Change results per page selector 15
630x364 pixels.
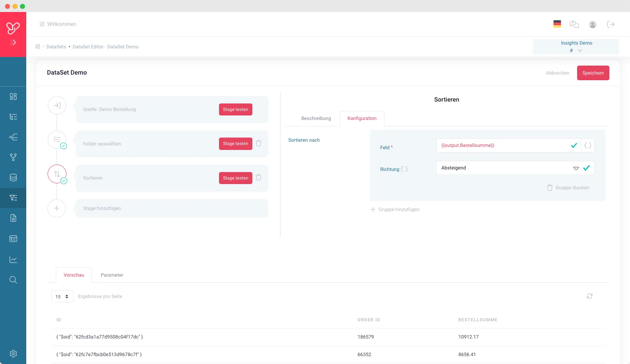click(62, 297)
